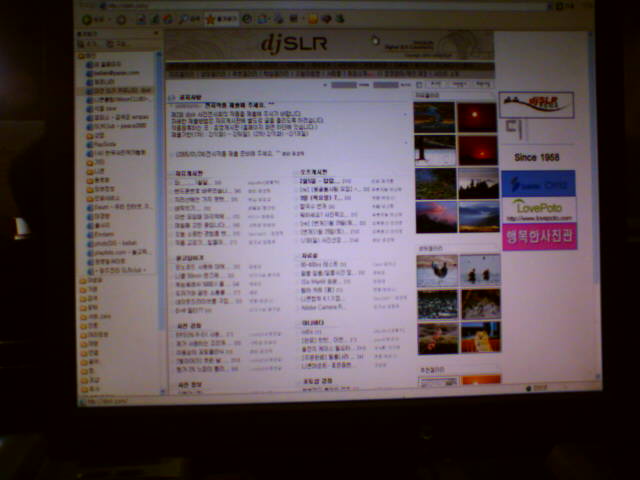
Task: Open the yellow duck toy thumbnail
Action: click(x=481, y=337)
